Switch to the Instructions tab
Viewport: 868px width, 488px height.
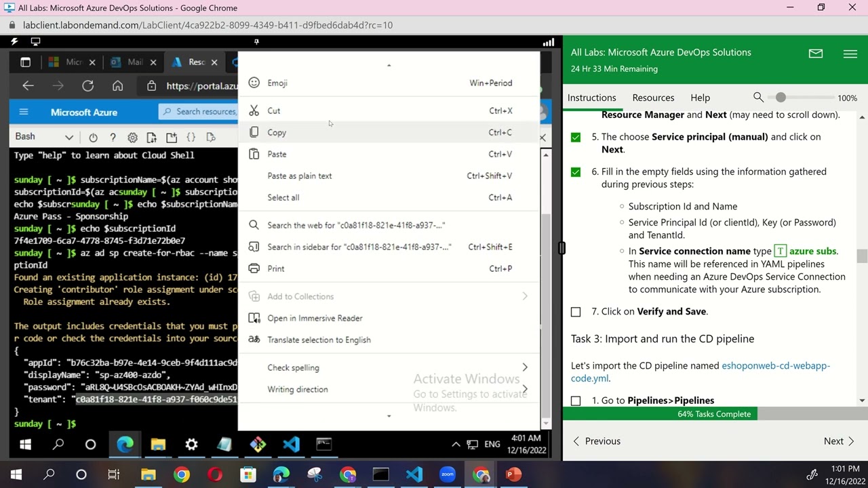click(592, 98)
